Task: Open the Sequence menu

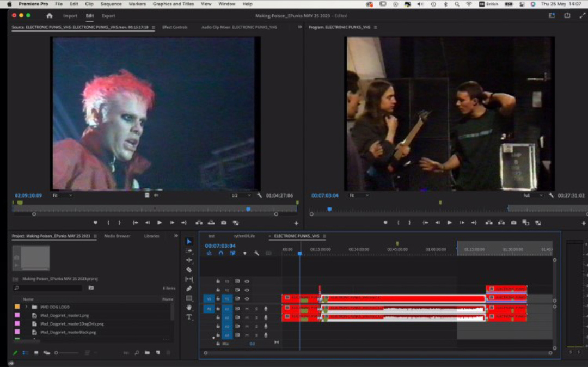Action: pyautogui.click(x=111, y=4)
